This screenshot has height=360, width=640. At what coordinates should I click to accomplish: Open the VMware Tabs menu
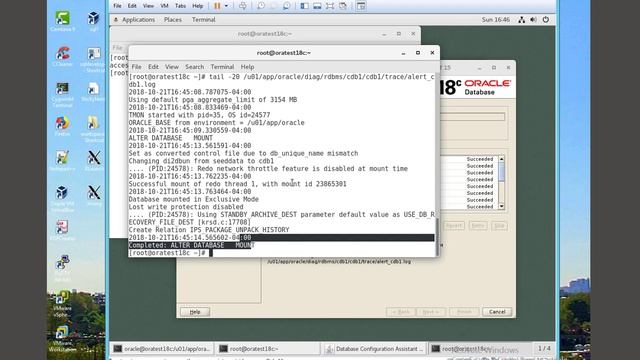[180, 6]
